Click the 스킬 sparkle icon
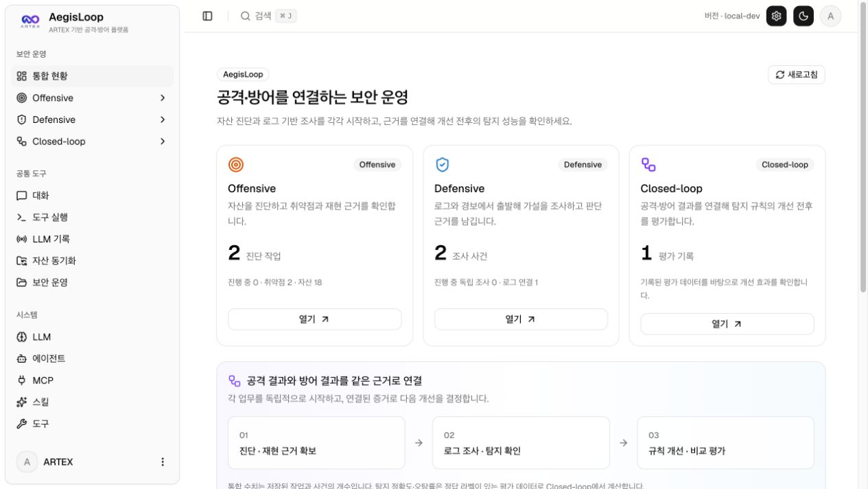 point(21,402)
